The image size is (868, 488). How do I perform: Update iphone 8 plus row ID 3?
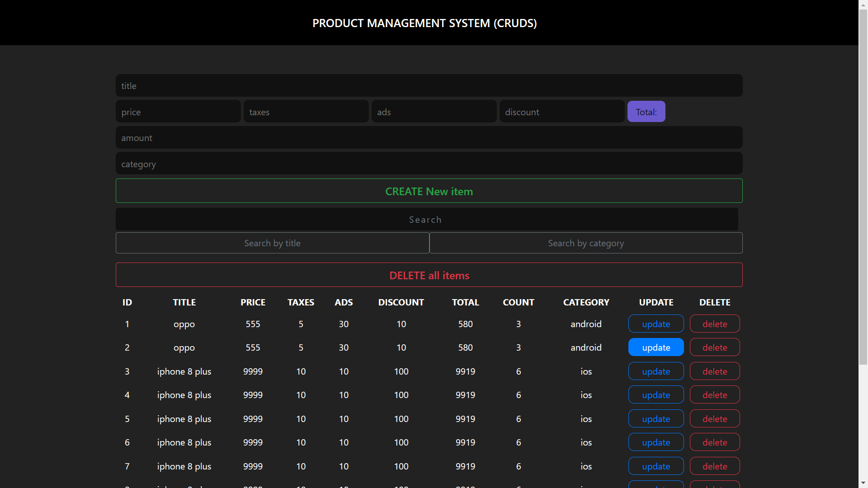click(x=656, y=371)
